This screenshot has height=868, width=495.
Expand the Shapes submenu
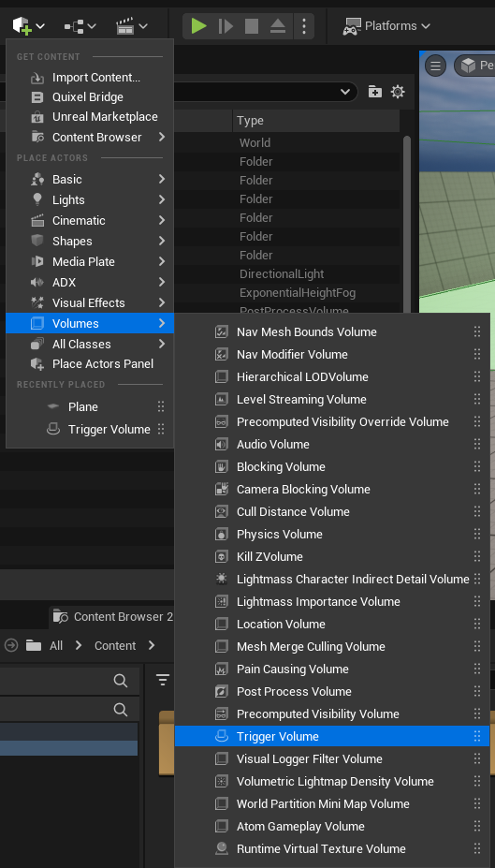pos(90,242)
